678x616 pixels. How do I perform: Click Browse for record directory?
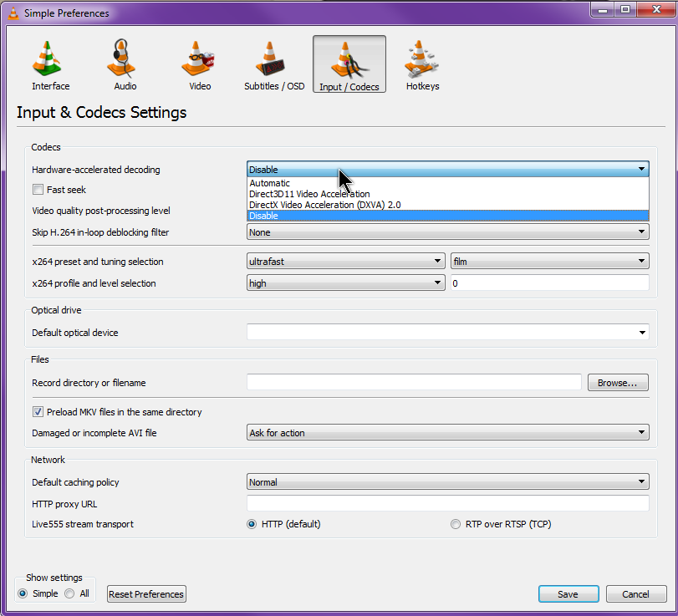618,383
